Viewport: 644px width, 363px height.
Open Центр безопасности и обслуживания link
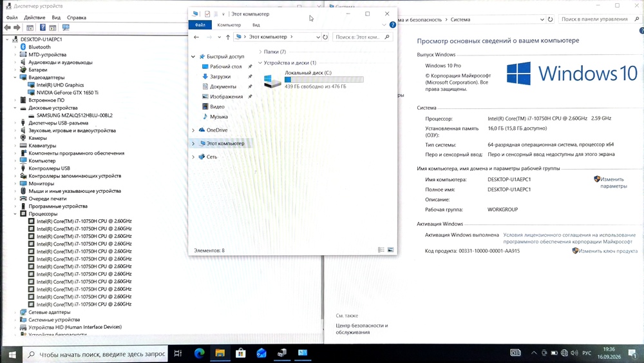coord(362,329)
